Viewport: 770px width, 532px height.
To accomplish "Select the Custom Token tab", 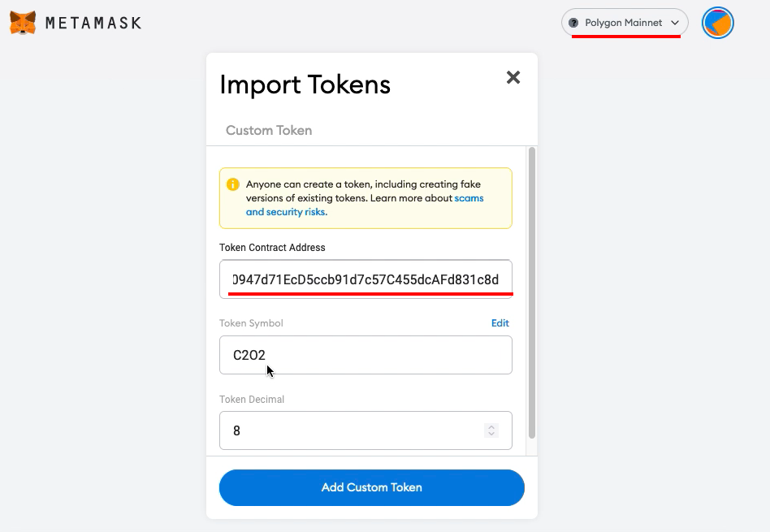I will [x=269, y=130].
